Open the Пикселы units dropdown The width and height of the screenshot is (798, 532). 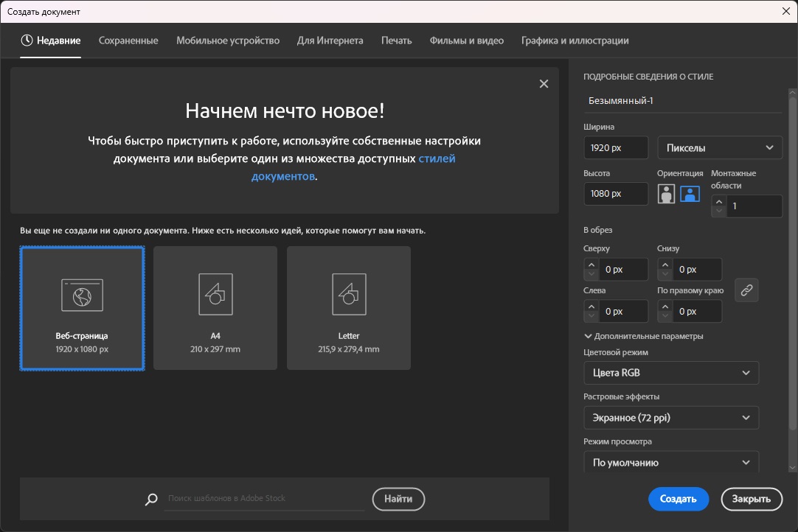pos(719,147)
